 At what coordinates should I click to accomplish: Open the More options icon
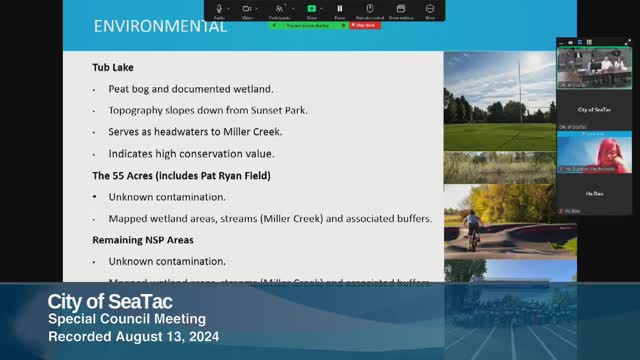[x=430, y=9]
